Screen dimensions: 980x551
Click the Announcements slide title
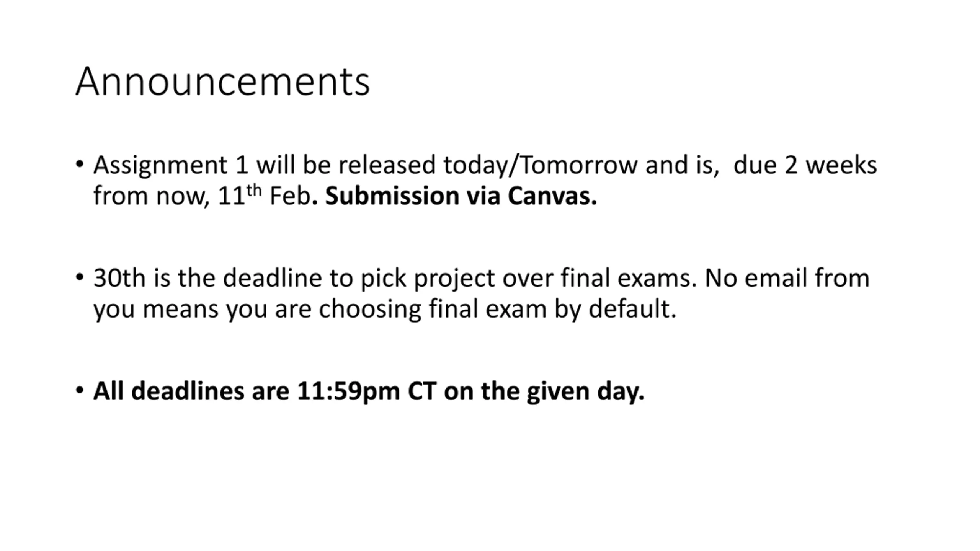click(223, 81)
